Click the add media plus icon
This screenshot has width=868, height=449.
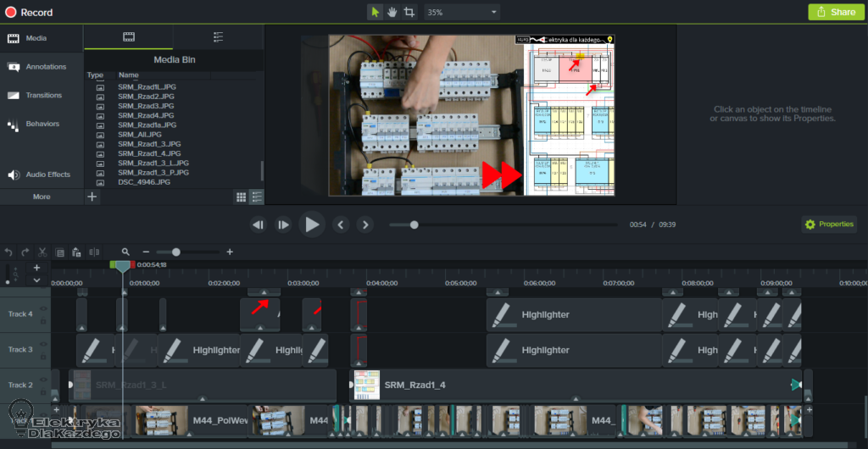pos(92,197)
